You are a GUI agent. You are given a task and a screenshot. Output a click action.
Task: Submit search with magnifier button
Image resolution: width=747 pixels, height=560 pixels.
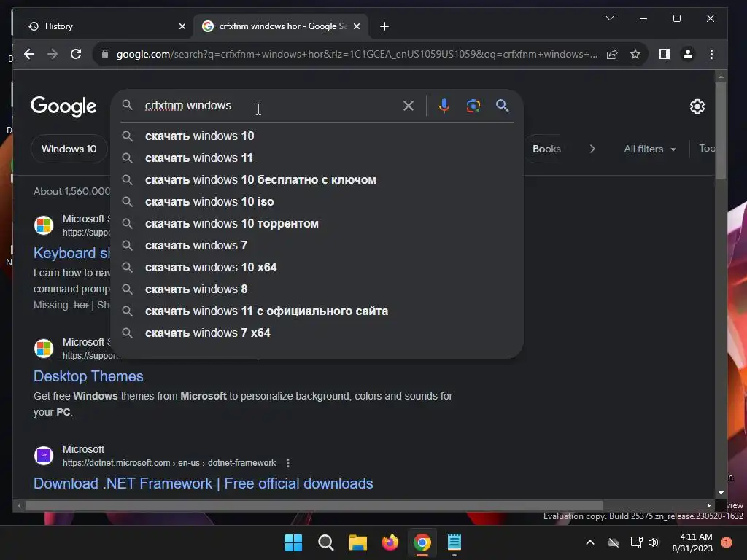(502, 106)
